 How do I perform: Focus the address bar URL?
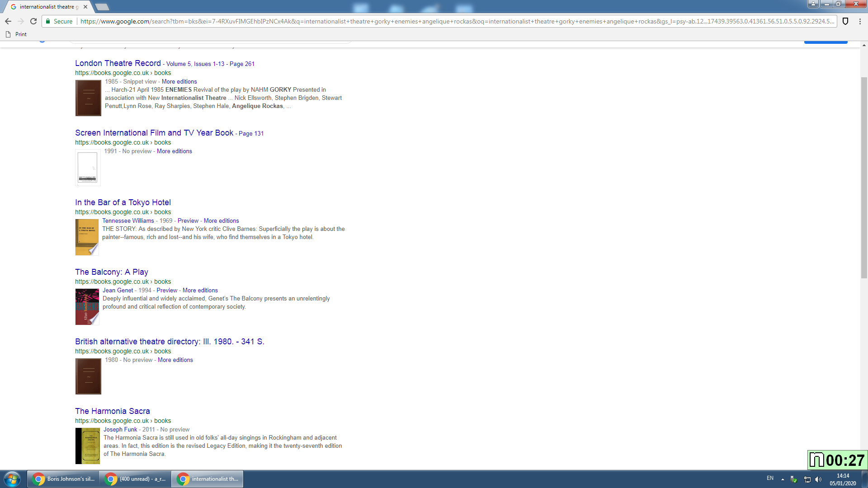pos(457,21)
